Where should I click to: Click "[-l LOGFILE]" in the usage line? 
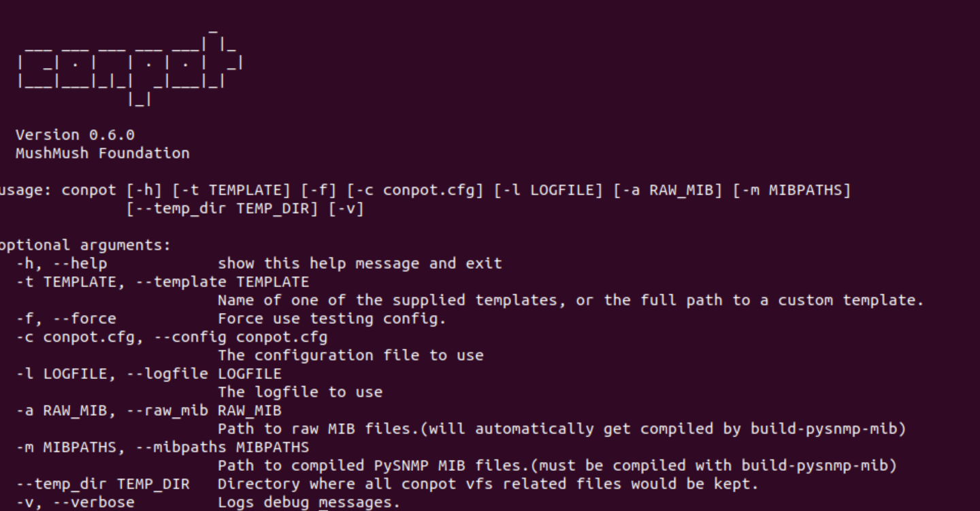point(549,190)
